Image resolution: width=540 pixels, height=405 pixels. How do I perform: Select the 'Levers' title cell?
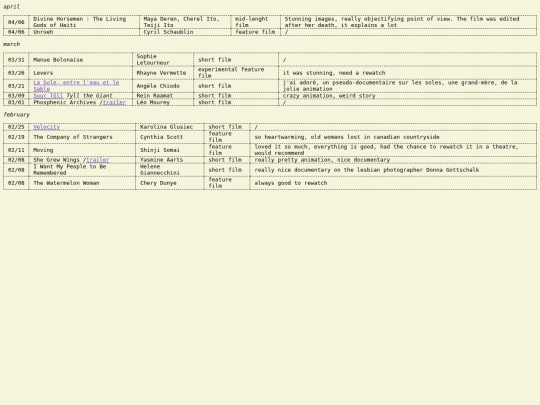(x=81, y=73)
